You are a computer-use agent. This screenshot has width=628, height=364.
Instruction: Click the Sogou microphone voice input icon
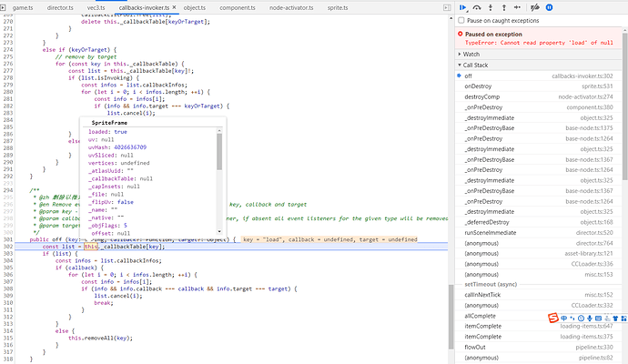pyautogui.click(x=590, y=318)
